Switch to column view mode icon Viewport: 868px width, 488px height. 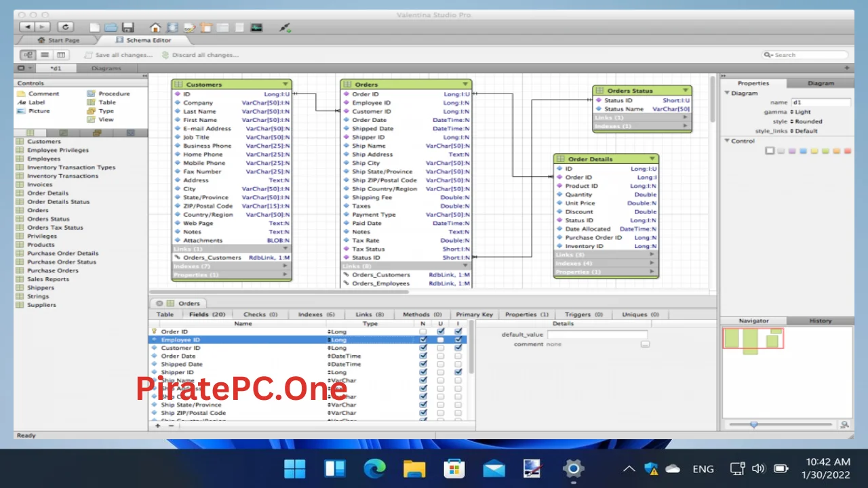(x=61, y=55)
